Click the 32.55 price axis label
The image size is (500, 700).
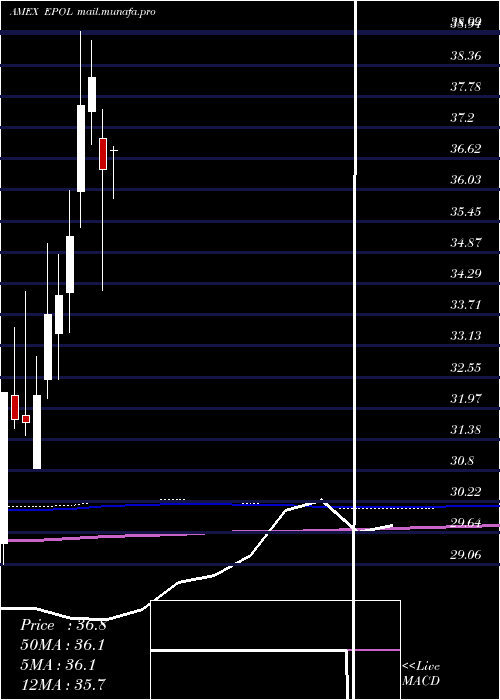point(466,367)
